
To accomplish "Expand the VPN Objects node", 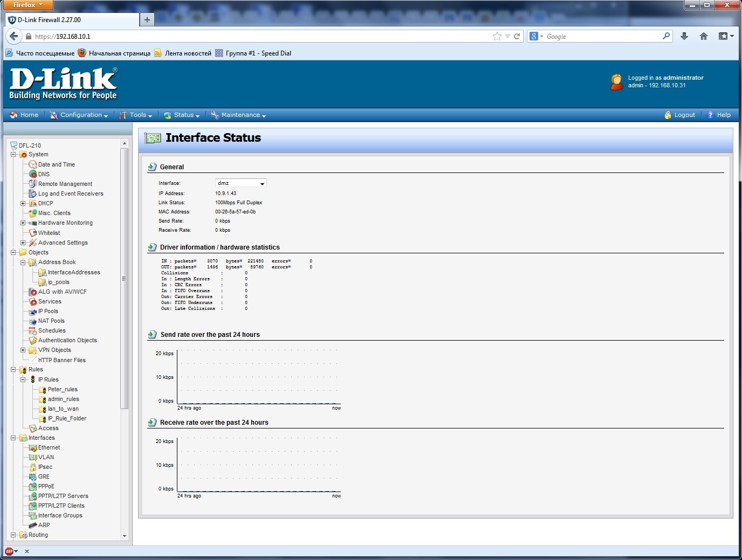I will 23,350.
